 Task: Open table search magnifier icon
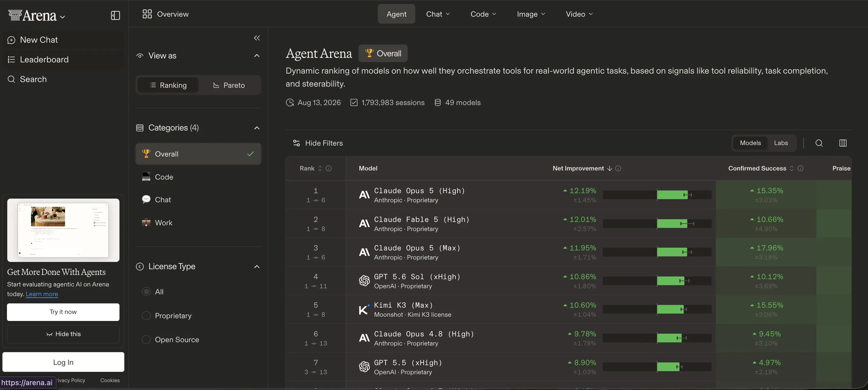819,143
